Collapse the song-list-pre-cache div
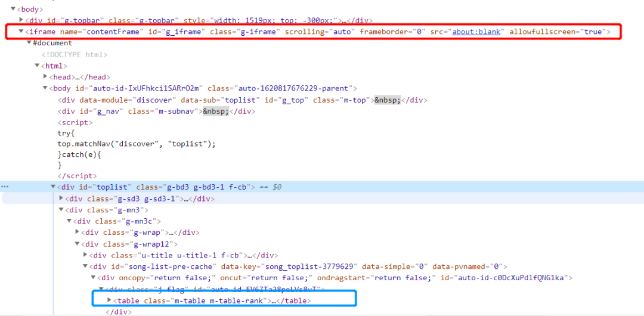Viewport: 644px width, 316px height. coord(85,267)
